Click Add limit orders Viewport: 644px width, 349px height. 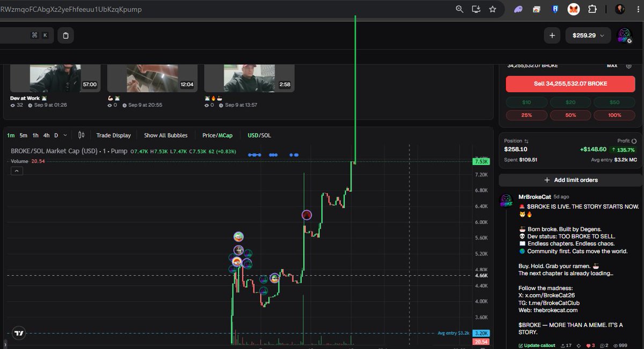pos(570,180)
